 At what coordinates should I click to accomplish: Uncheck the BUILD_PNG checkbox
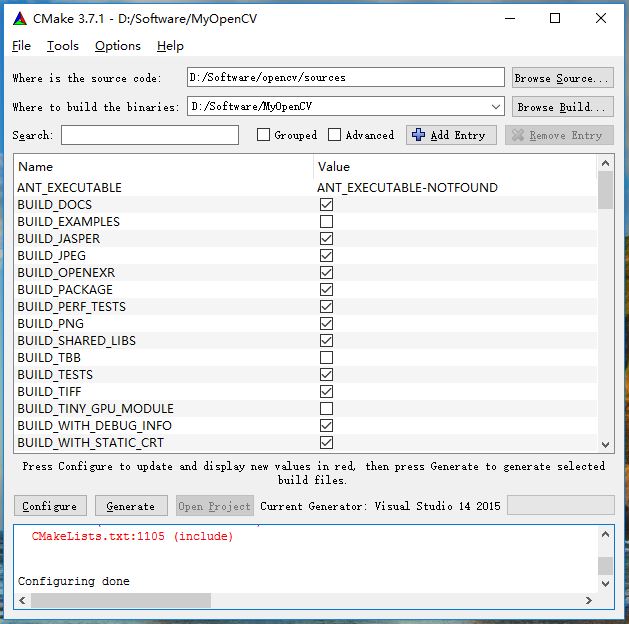(327, 324)
